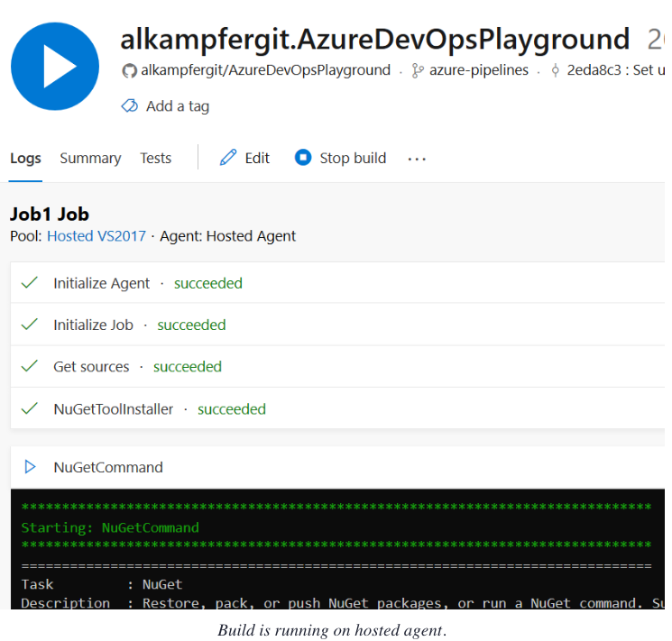Open the Initialize Agent step log

click(337, 283)
